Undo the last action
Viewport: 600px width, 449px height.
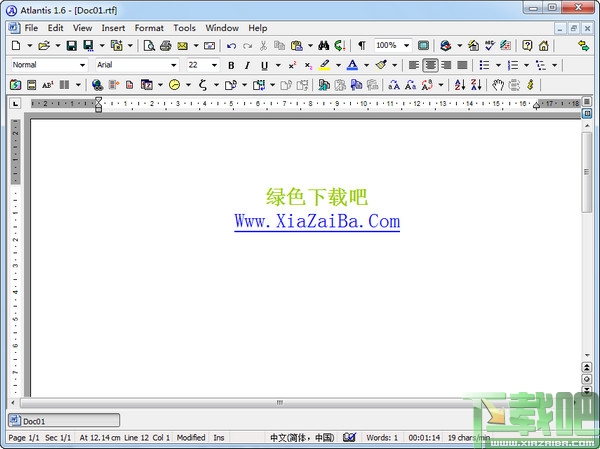pyautogui.click(x=231, y=46)
